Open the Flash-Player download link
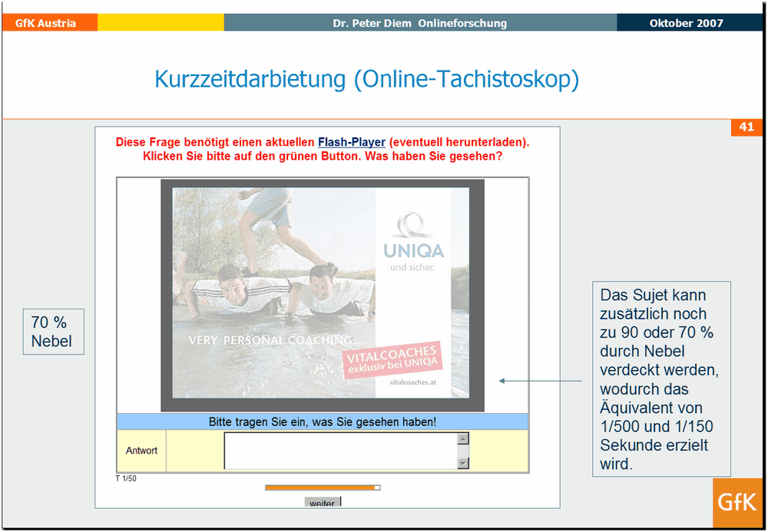Viewport: 768px width, 532px height. [352, 143]
